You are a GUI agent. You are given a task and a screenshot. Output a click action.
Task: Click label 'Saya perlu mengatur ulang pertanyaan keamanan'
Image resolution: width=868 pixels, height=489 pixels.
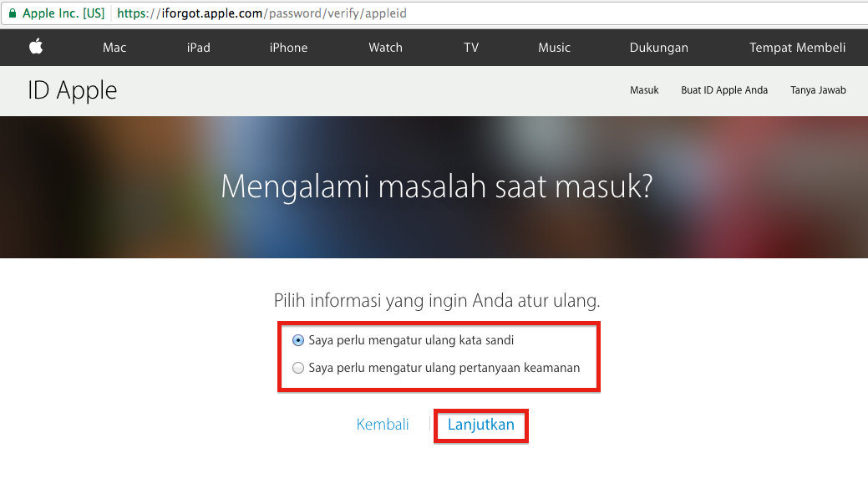pos(444,368)
